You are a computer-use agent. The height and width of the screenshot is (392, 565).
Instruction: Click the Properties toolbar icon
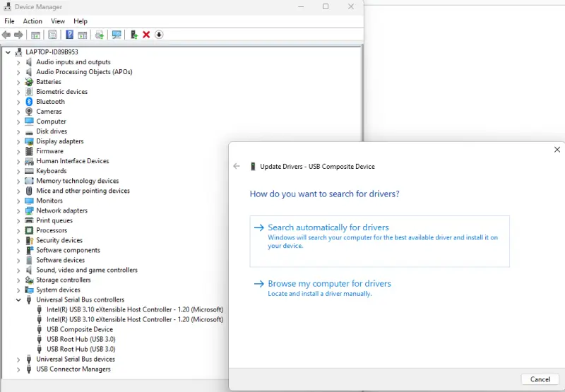coord(52,35)
